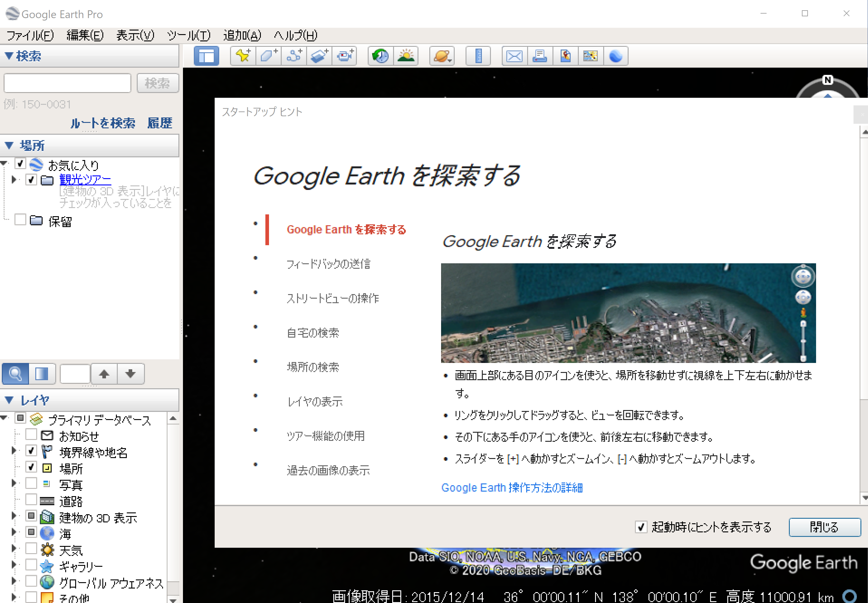The width and height of the screenshot is (868, 603).
Task: Click the 閉じる button
Action: click(825, 527)
